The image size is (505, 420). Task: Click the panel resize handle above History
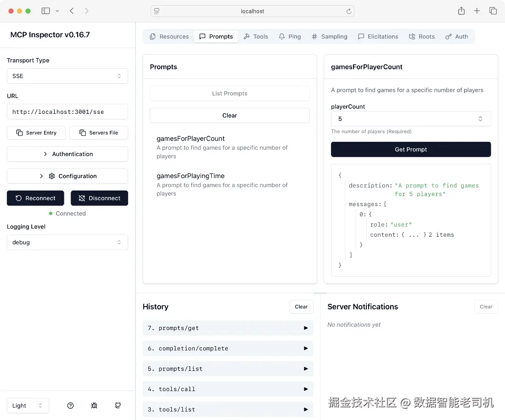(x=320, y=293)
